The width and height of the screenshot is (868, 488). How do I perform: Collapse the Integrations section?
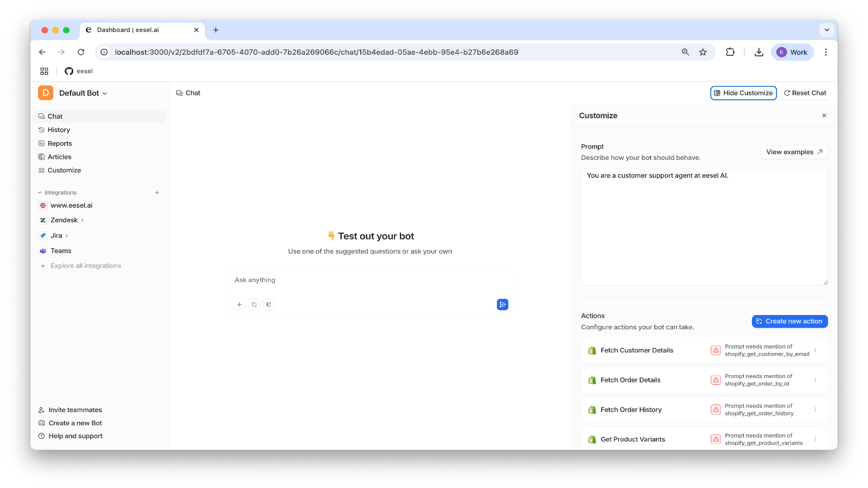pyautogui.click(x=40, y=192)
